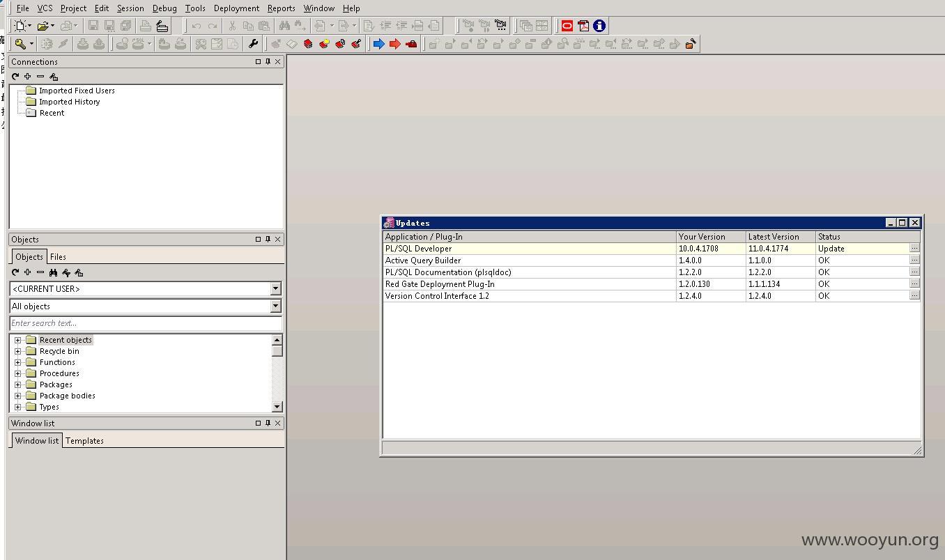
Task: Open Preferences with the wrench icon
Action: 253,44
